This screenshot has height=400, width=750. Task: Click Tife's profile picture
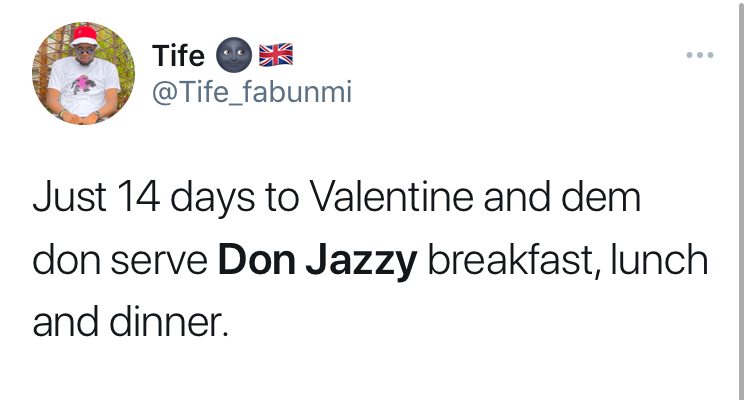[x=84, y=74]
